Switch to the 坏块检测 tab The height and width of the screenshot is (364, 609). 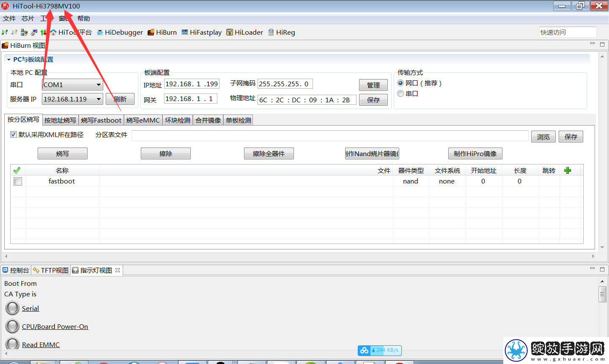pos(178,120)
